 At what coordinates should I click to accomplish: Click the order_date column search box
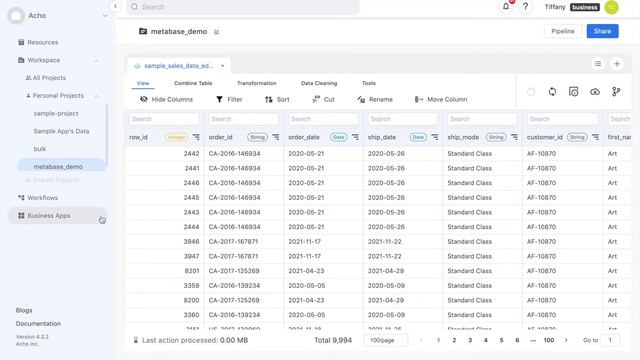click(x=323, y=119)
